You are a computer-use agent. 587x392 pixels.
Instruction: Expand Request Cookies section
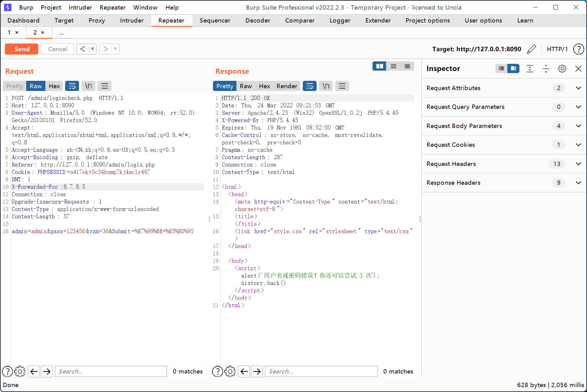pos(578,145)
